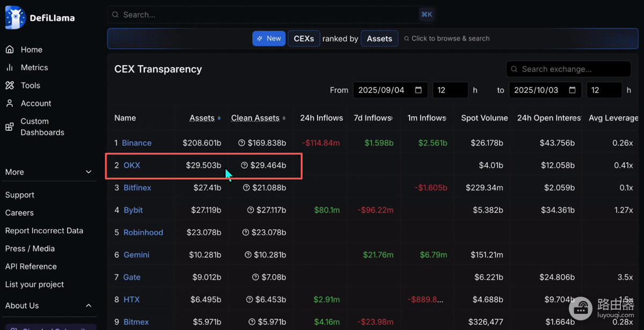
Task: Click the Account person icon
Action: click(x=10, y=103)
